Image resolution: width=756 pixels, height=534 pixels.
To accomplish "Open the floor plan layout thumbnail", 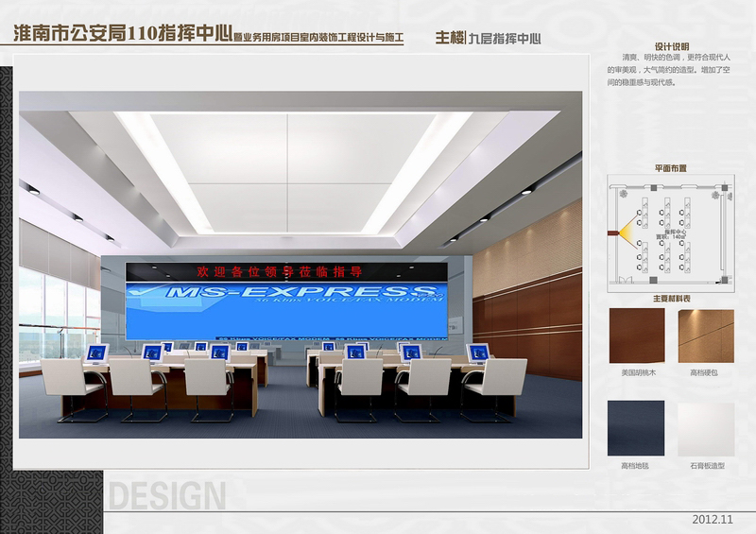I will [x=671, y=231].
